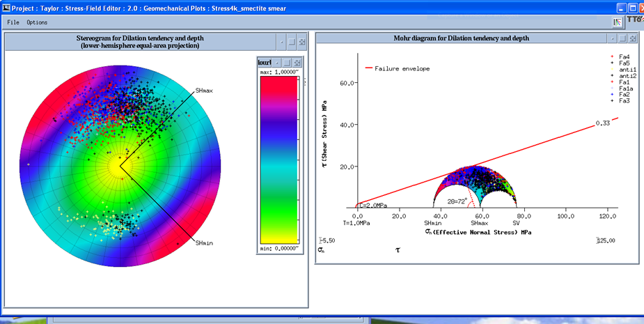The image size is (644, 324).
Task: Maximize the Mohr diagram panel with its square button
Action: [x=622, y=38]
